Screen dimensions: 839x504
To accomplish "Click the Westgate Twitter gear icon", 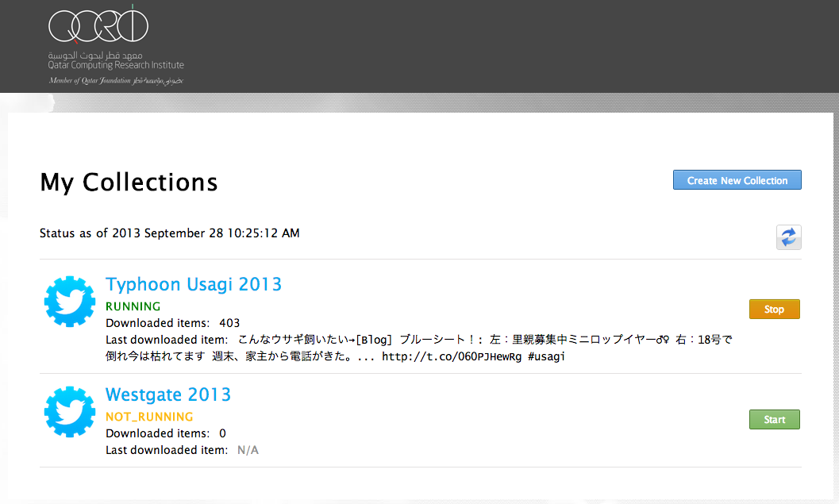I will tap(70, 413).
